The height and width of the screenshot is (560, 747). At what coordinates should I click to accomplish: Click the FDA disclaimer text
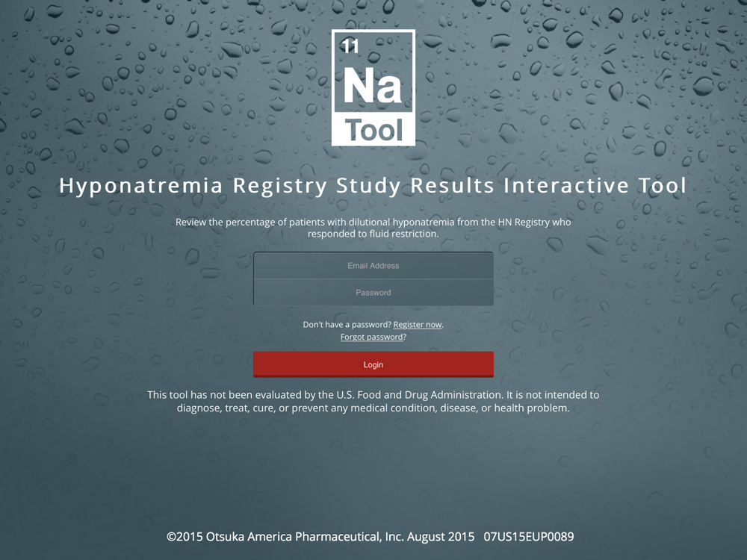pos(373,402)
